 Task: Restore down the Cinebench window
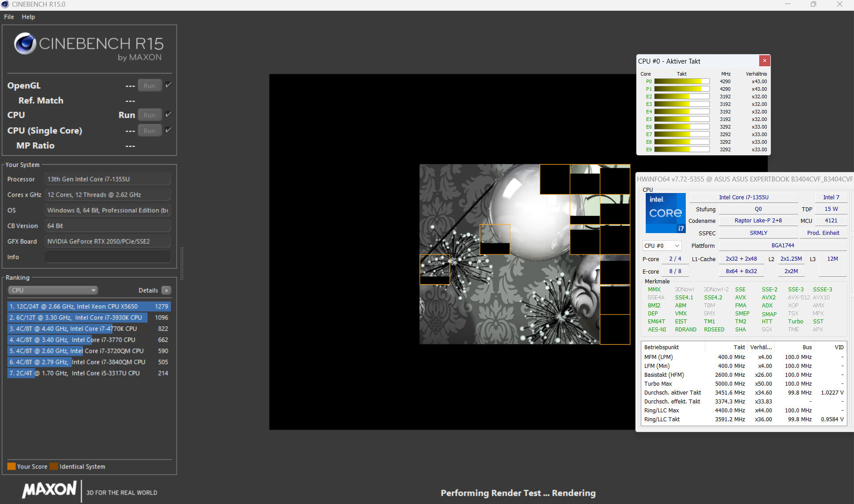[813, 4]
